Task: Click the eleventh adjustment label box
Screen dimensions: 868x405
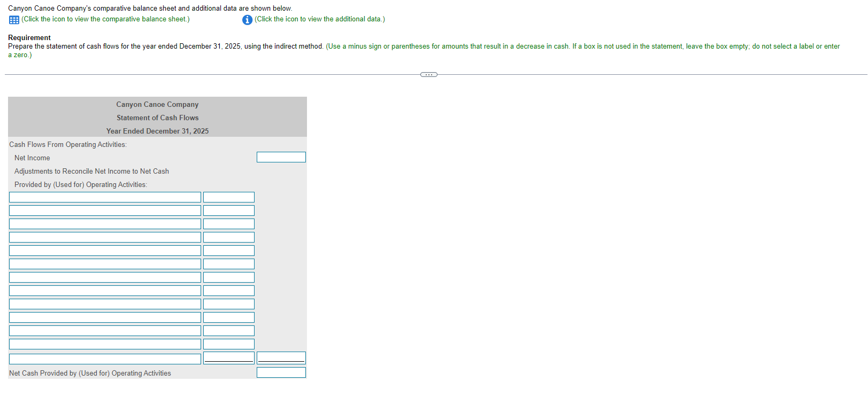Action: tap(105, 331)
